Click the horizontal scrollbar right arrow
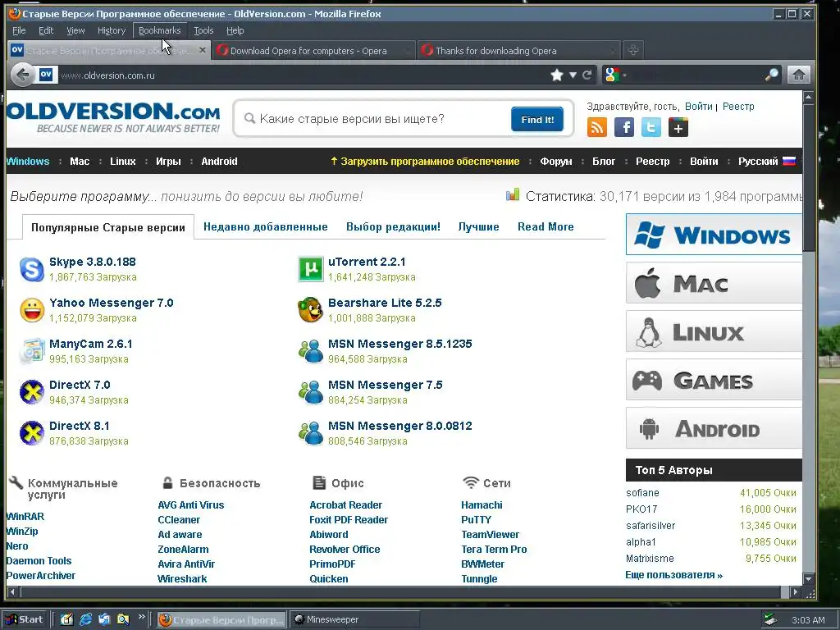The image size is (840, 630). (796, 592)
